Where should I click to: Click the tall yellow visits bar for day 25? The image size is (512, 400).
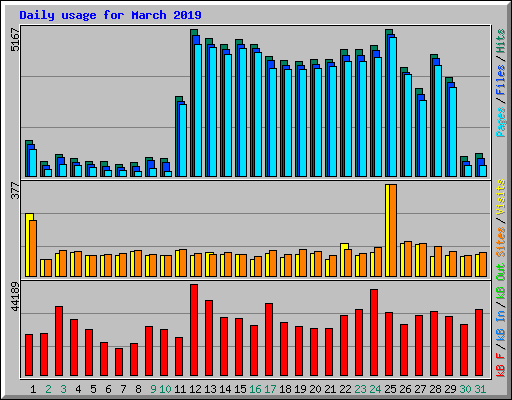coord(387,230)
